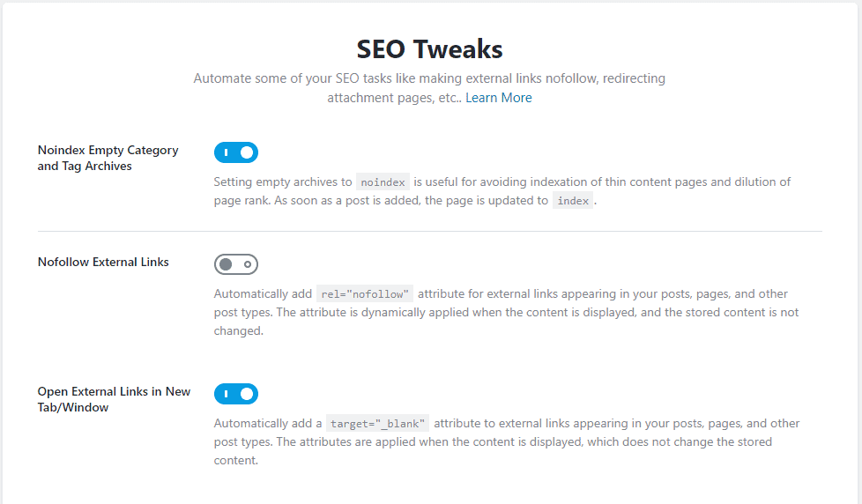Click the rel="nofollow" code snippet
This screenshot has width=862, height=504.
click(365, 294)
